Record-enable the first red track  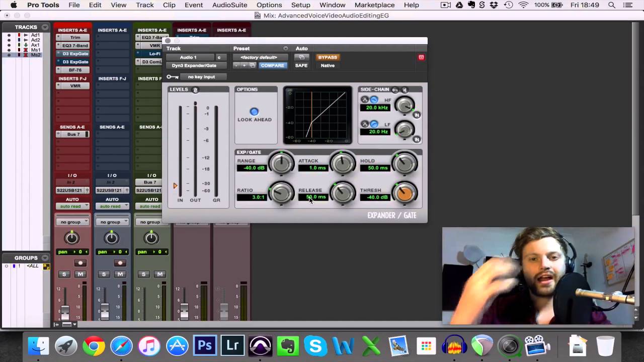(x=79, y=263)
